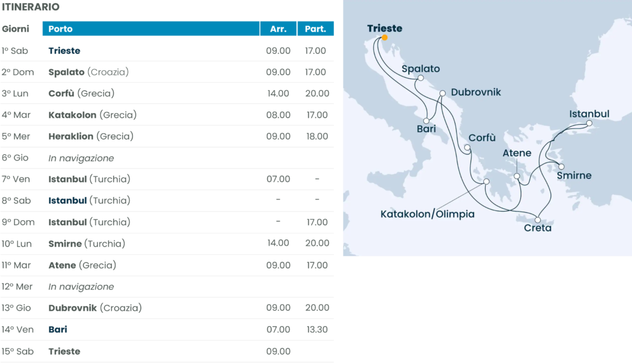
Task: Click the Katakolon port circle on map
Action: click(x=486, y=182)
